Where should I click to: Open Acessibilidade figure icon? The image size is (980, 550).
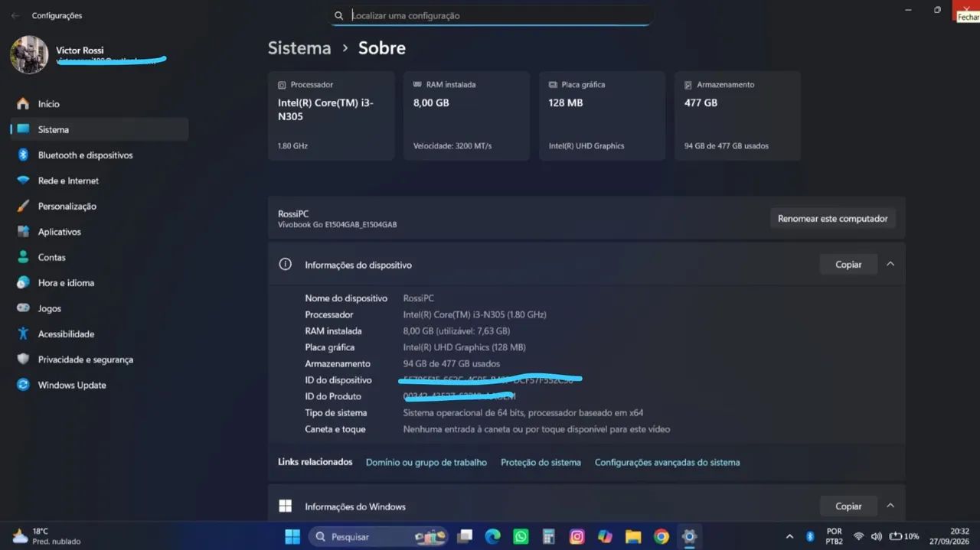(23, 334)
